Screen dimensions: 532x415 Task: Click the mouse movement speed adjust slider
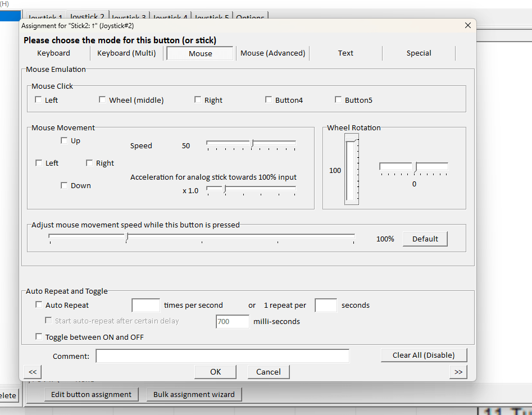tap(202, 238)
